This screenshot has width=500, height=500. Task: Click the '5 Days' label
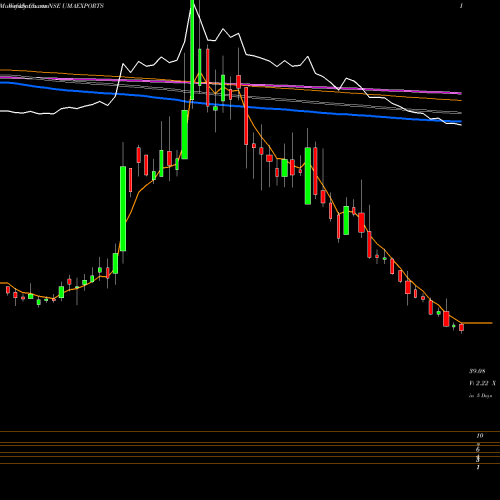click(484, 396)
